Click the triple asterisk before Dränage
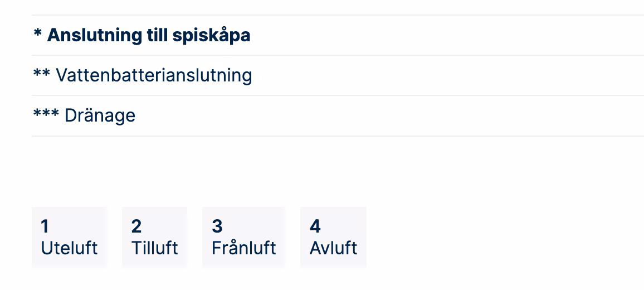 point(46,114)
